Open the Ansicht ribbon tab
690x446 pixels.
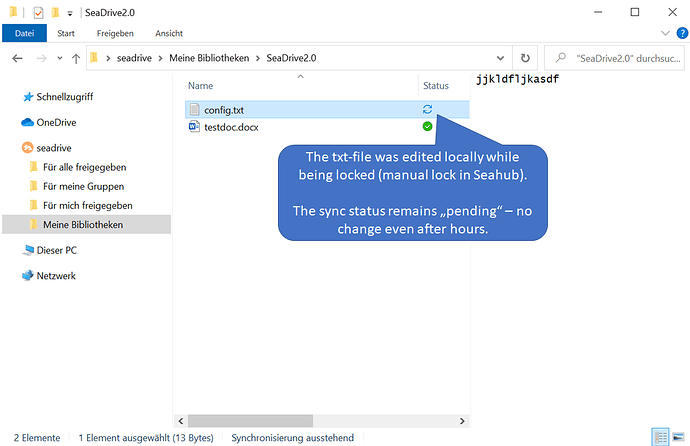click(169, 33)
